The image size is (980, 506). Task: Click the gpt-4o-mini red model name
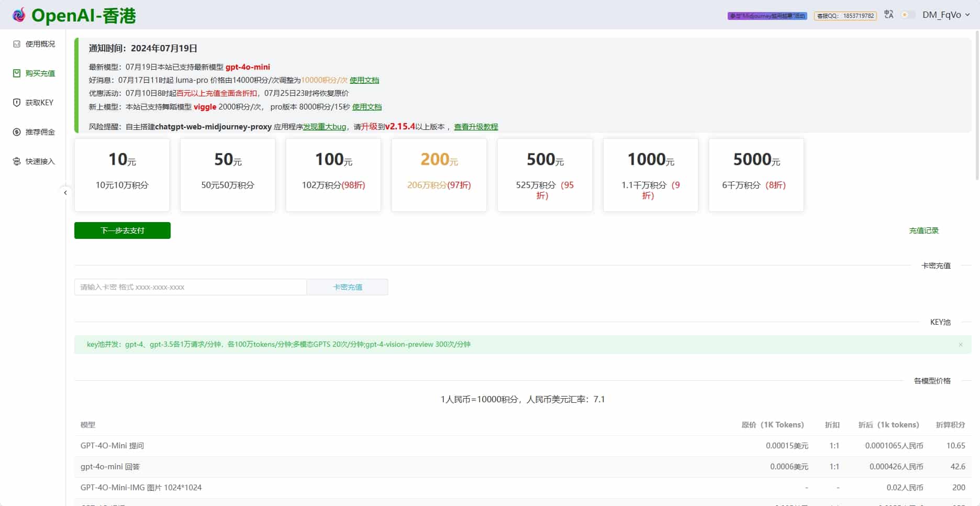(248, 67)
